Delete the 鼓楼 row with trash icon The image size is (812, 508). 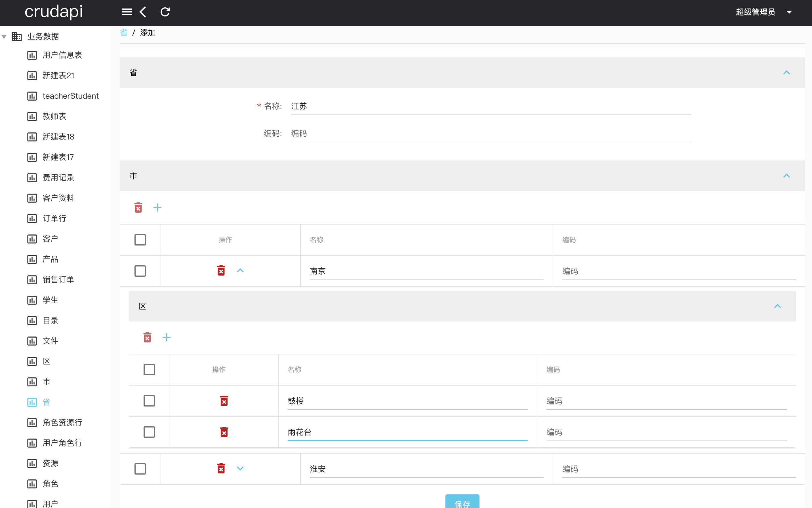224,401
